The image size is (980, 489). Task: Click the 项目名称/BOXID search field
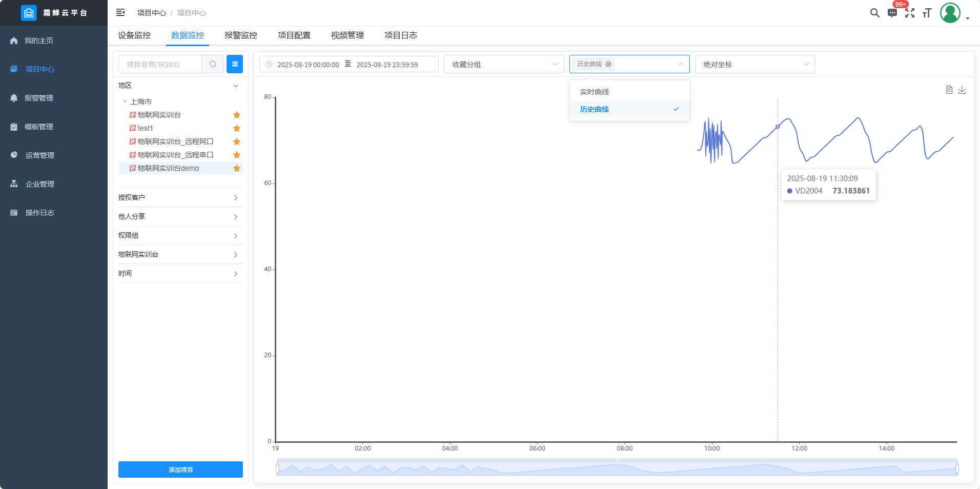click(160, 64)
